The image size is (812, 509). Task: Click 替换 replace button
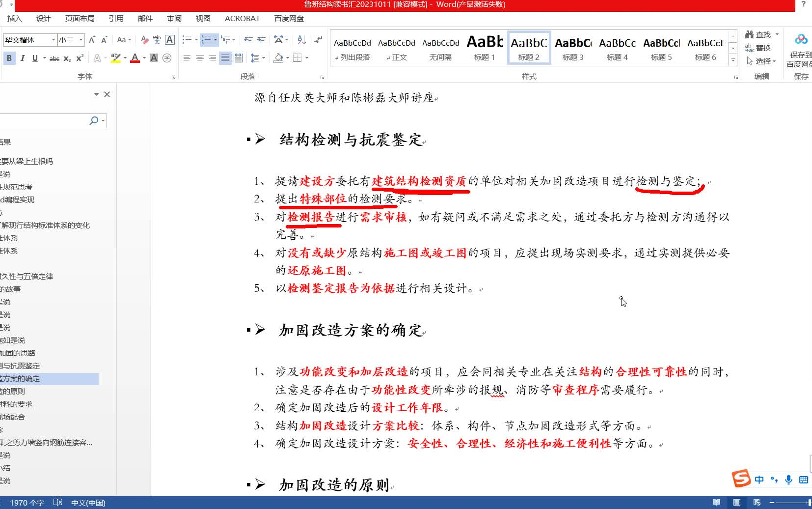point(758,48)
